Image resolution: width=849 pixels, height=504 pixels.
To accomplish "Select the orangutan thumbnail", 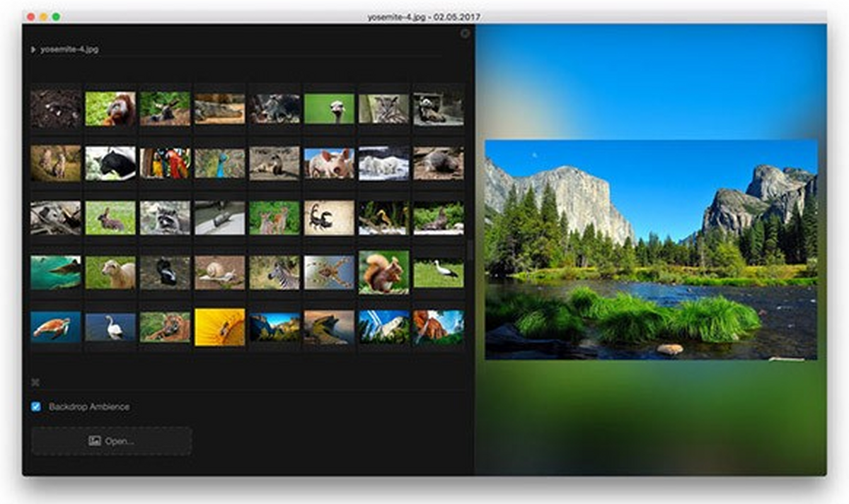I will (x=110, y=109).
